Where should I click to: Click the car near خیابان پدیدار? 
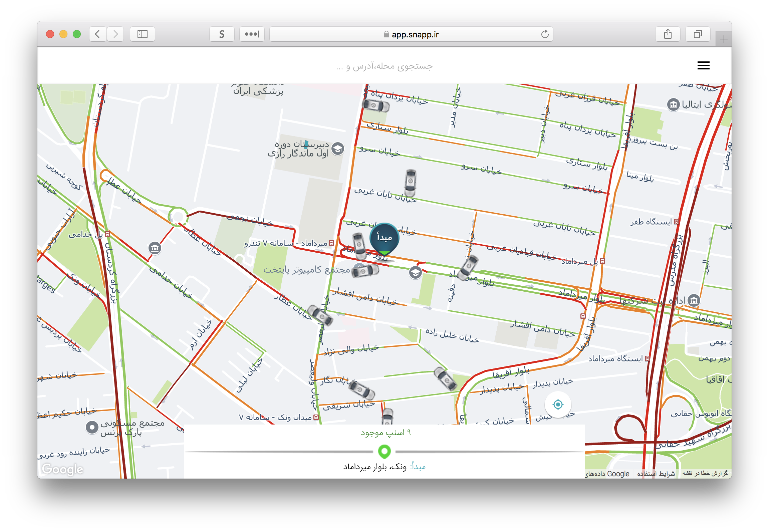(445, 379)
